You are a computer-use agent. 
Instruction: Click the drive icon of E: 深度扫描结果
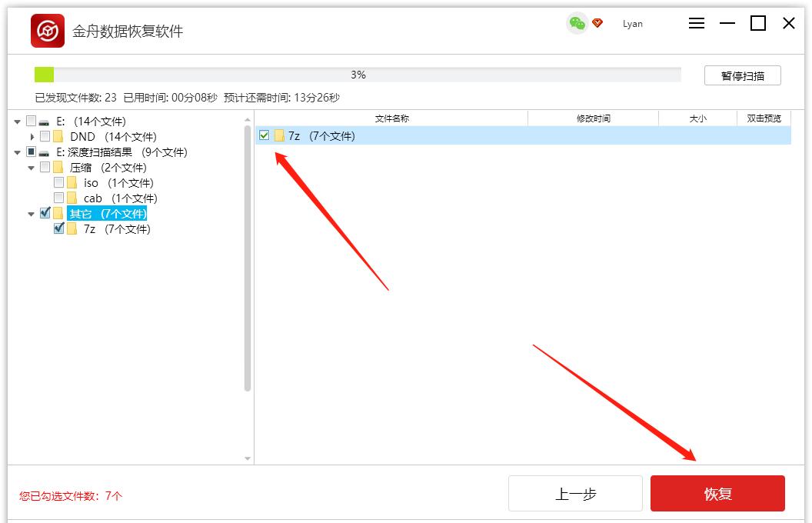point(42,152)
